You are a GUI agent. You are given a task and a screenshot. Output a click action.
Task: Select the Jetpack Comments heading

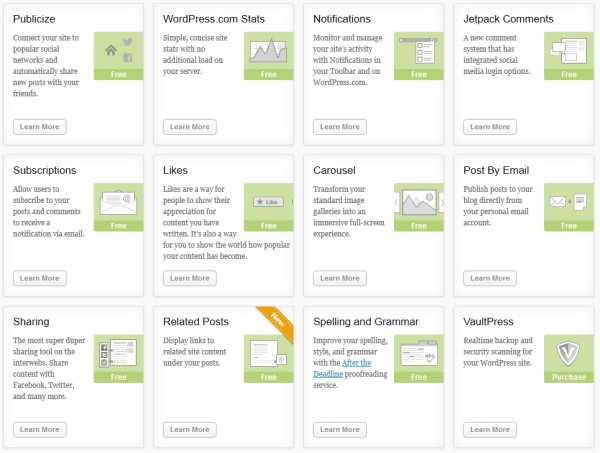(508, 19)
